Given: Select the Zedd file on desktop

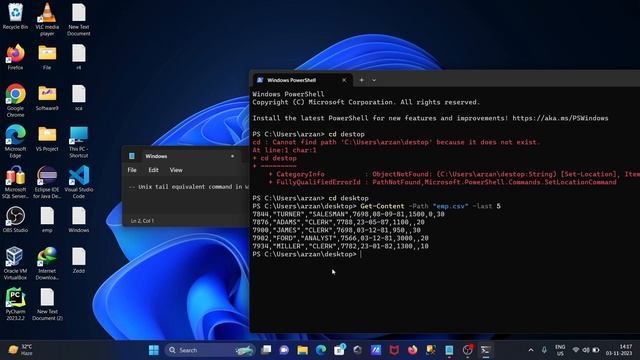Looking at the screenshot, I should (x=79, y=260).
